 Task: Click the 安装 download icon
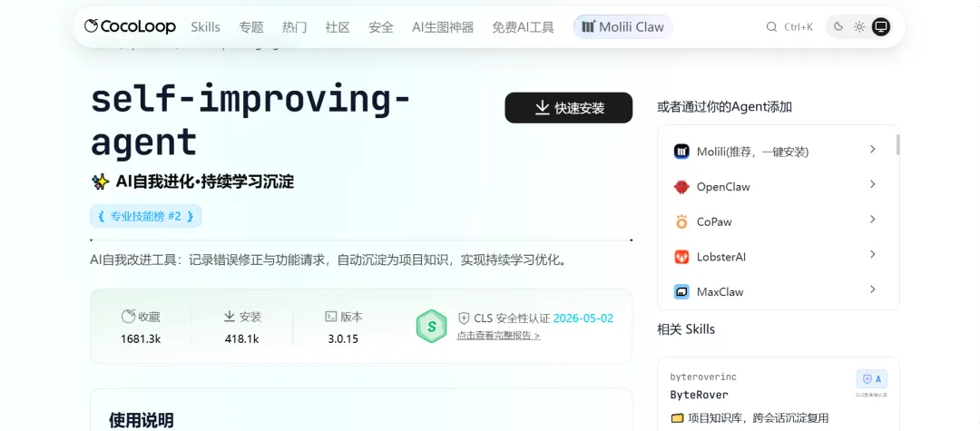230,317
